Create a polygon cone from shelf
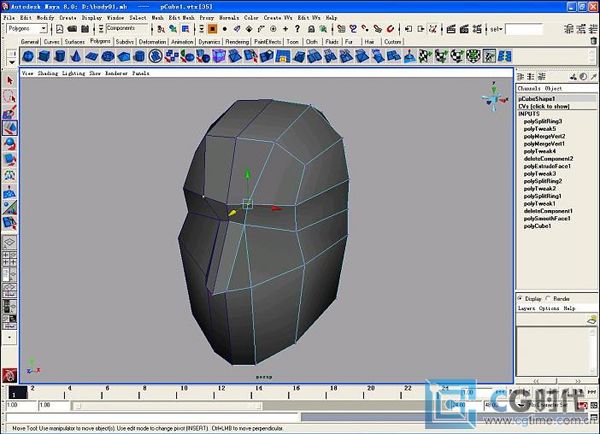Image resolution: width=600 pixels, height=434 pixels. [76, 57]
